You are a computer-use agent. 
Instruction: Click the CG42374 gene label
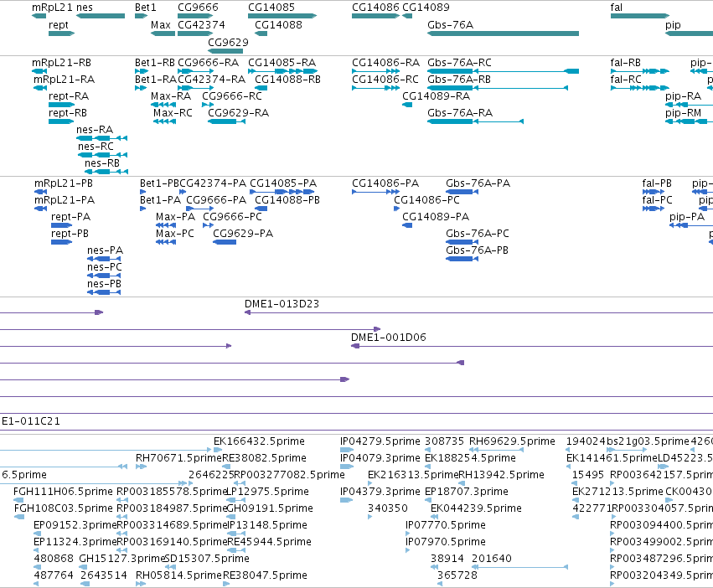click(x=201, y=25)
